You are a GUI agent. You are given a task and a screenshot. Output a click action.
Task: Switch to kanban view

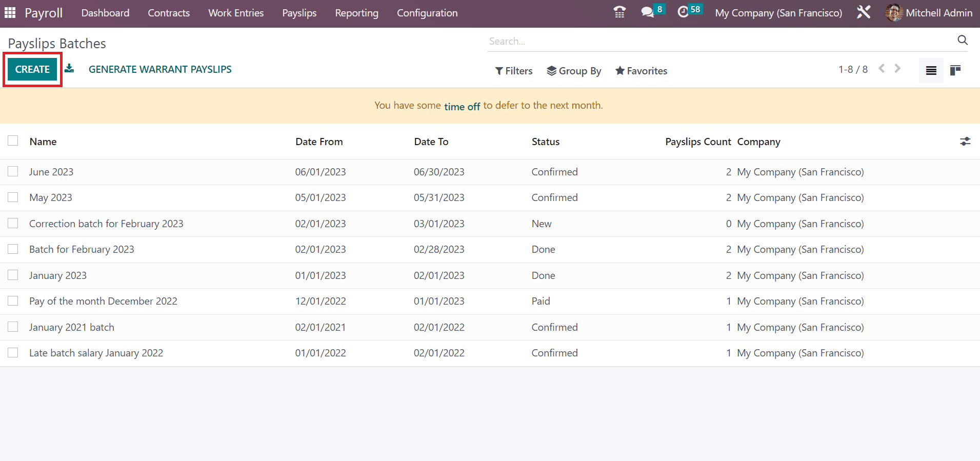(955, 70)
